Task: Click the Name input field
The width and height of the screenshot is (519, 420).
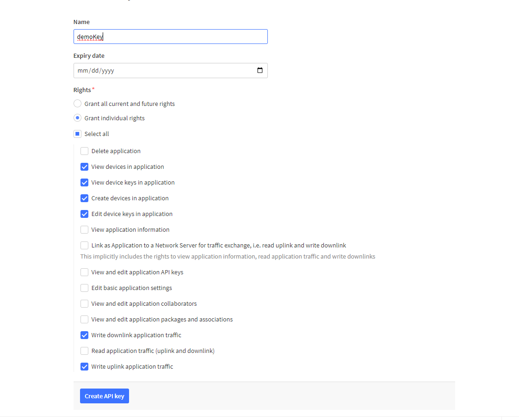Action: point(170,37)
